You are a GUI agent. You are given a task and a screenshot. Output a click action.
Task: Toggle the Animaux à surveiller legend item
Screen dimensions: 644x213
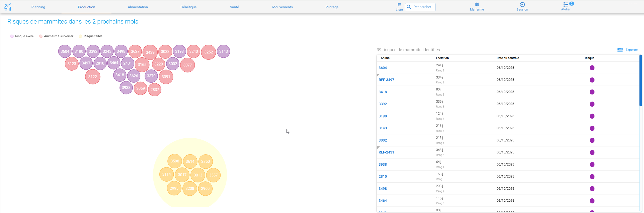(56, 36)
